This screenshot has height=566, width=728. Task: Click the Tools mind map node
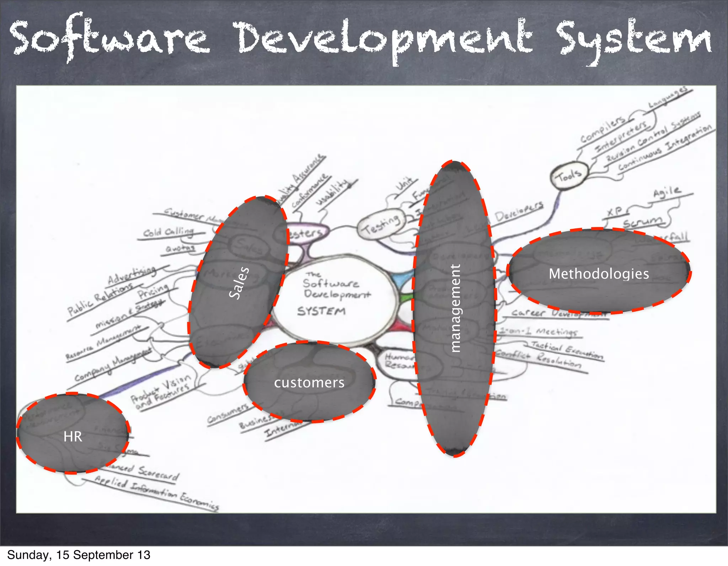(569, 175)
